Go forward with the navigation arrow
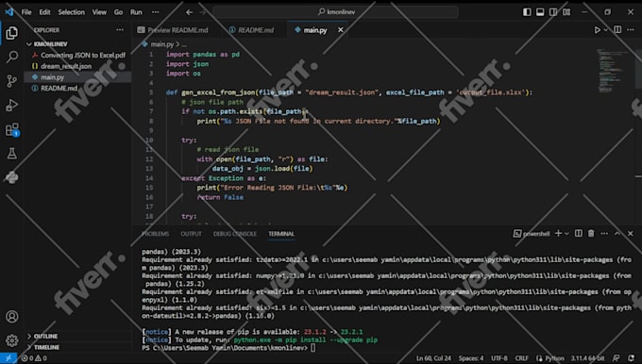642x364 pixels. coord(202,12)
